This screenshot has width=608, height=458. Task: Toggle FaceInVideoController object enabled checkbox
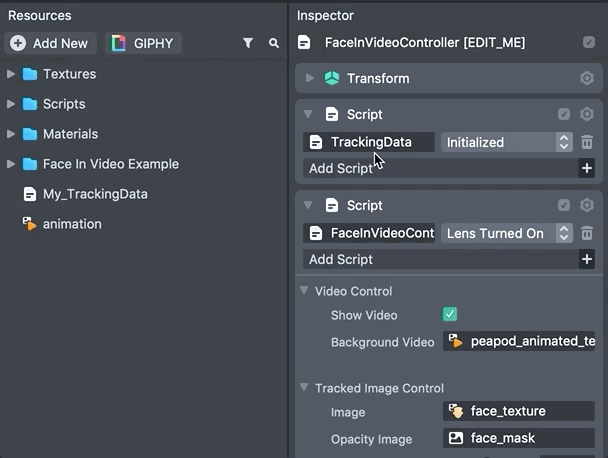click(589, 43)
